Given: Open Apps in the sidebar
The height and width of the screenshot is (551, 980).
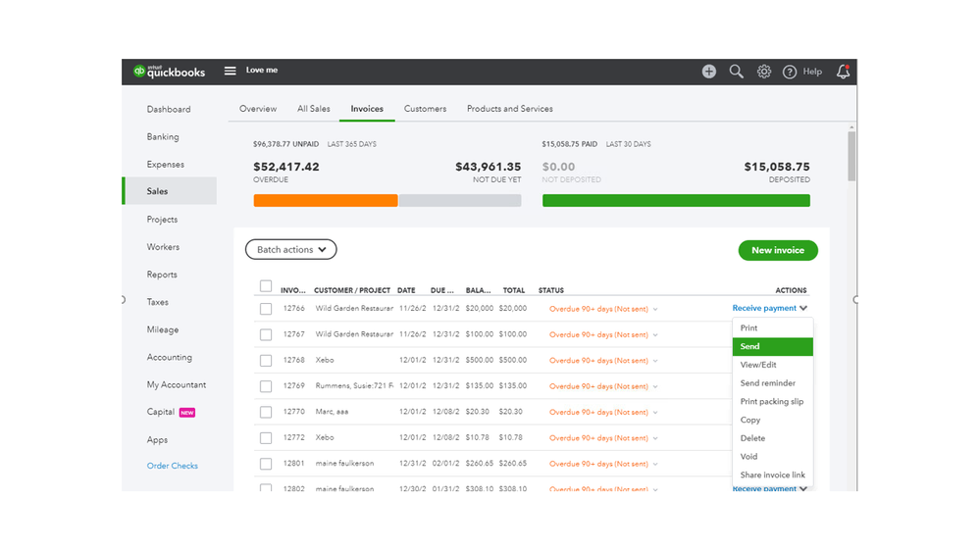Looking at the screenshot, I should tap(157, 440).
